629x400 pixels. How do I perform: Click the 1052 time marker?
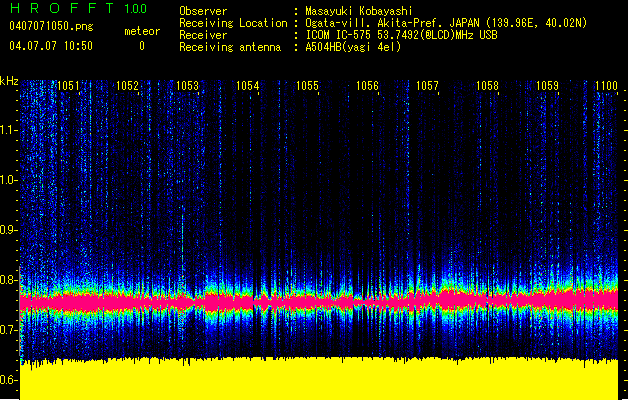(x=128, y=86)
